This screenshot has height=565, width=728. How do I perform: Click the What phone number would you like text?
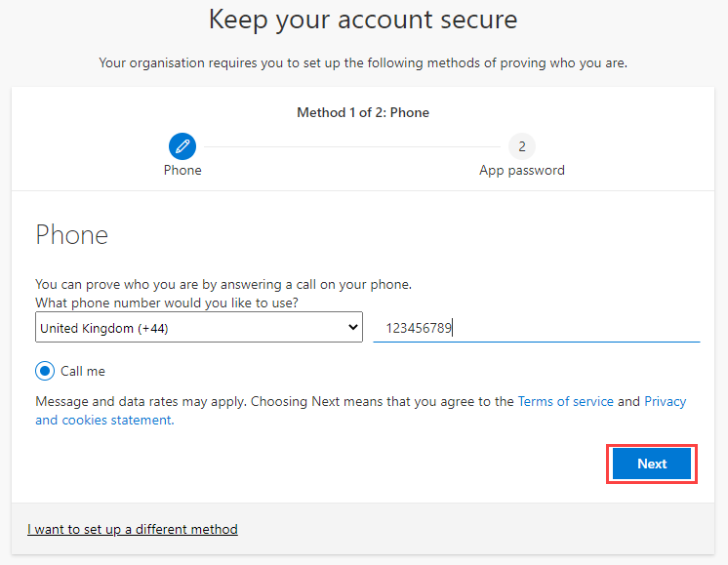(167, 303)
